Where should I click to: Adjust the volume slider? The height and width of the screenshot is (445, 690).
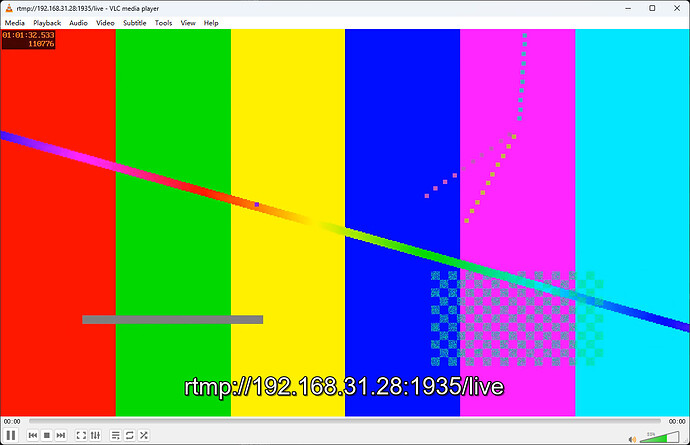coord(660,437)
